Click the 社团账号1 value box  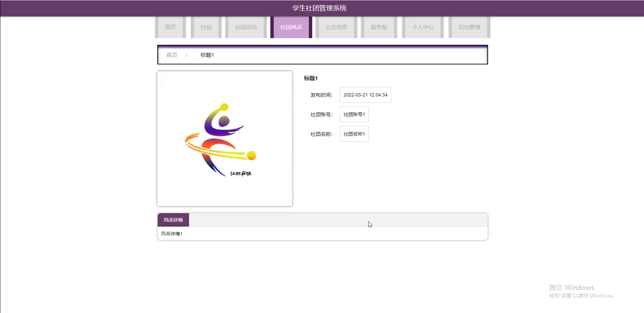click(354, 114)
